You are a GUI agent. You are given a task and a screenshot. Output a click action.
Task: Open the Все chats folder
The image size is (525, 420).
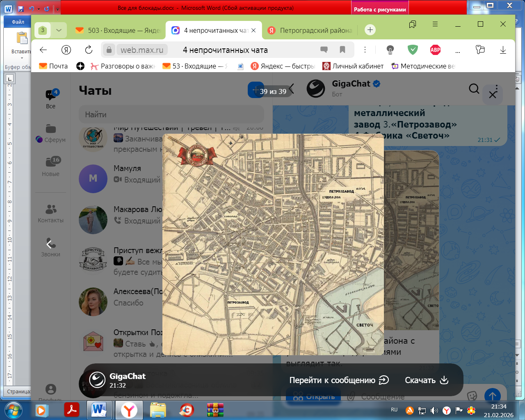(x=51, y=99)
